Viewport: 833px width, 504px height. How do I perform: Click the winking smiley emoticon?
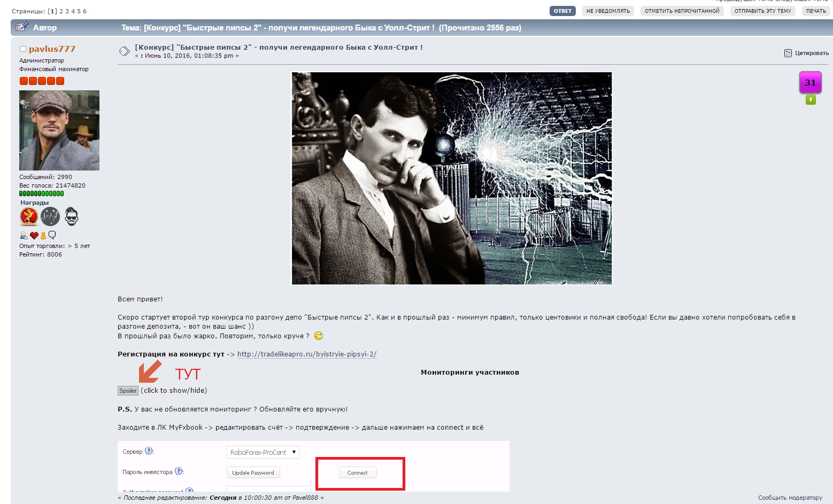319,336
